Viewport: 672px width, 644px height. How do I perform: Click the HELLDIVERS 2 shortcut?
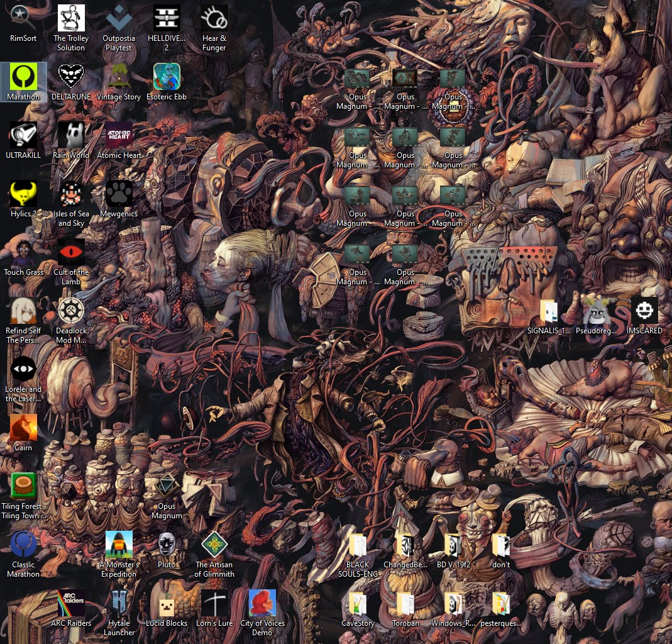(167, 18)
